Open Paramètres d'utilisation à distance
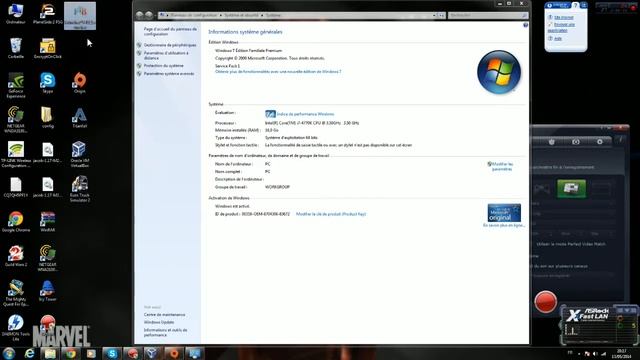Viewport: 640px width, 360px height. click(166, 56)
